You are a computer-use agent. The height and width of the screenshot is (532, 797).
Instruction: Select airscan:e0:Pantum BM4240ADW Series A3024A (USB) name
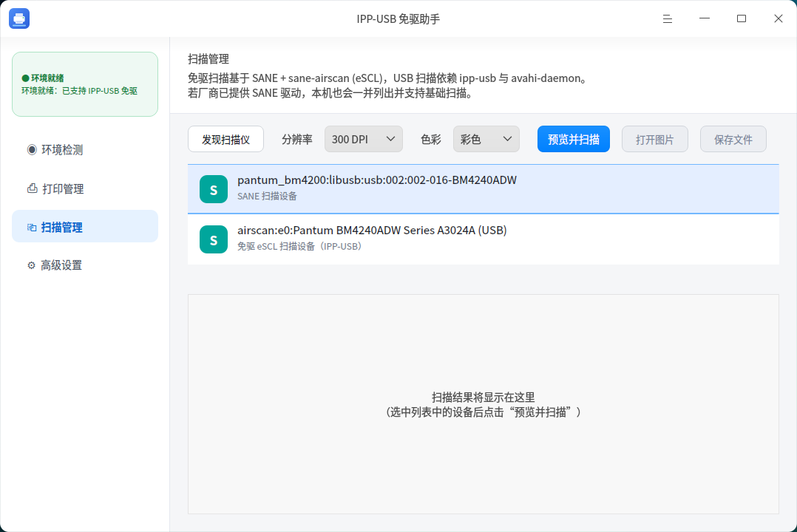click(x=372, y=231)
